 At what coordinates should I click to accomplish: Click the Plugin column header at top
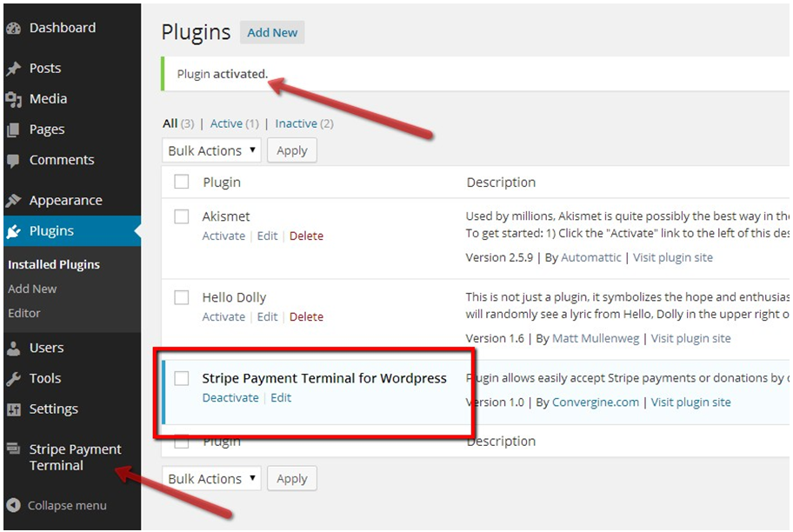coord(222,183)
